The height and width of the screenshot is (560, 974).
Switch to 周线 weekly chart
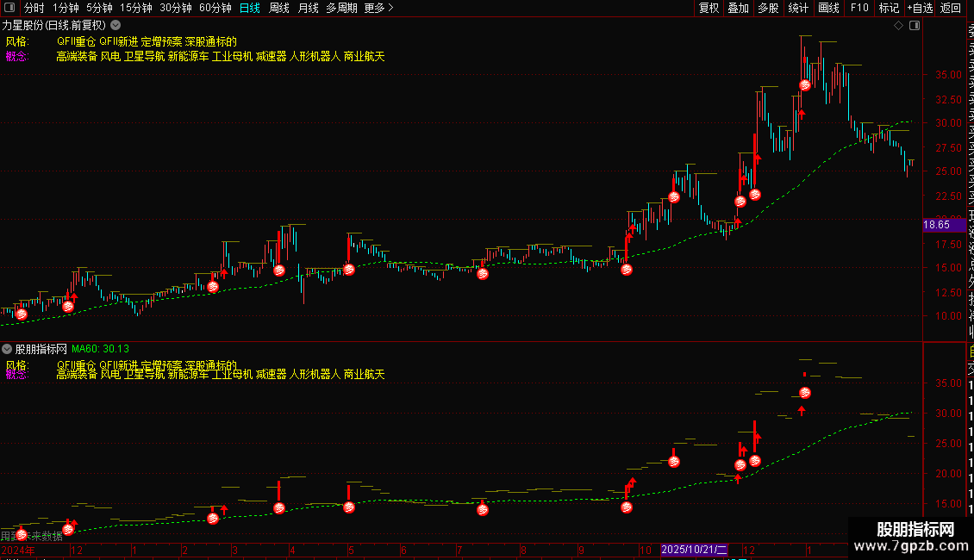(x=279, y=8)
